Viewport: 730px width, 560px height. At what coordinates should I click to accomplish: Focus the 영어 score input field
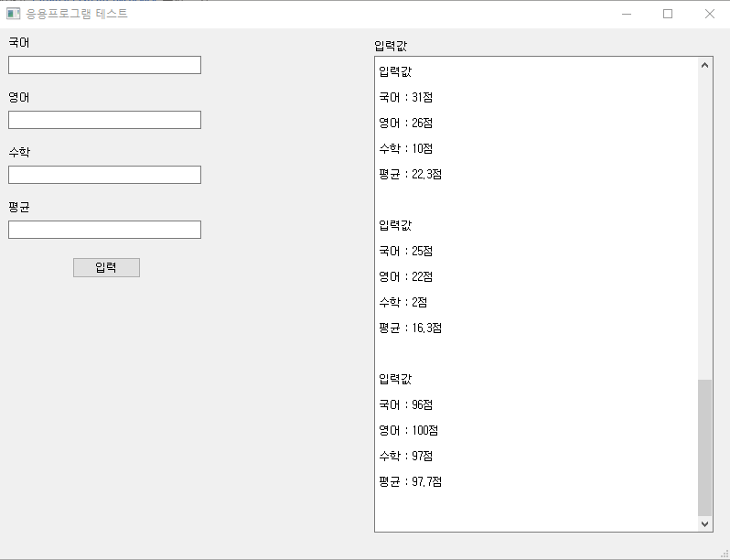[x=105, y=120]
